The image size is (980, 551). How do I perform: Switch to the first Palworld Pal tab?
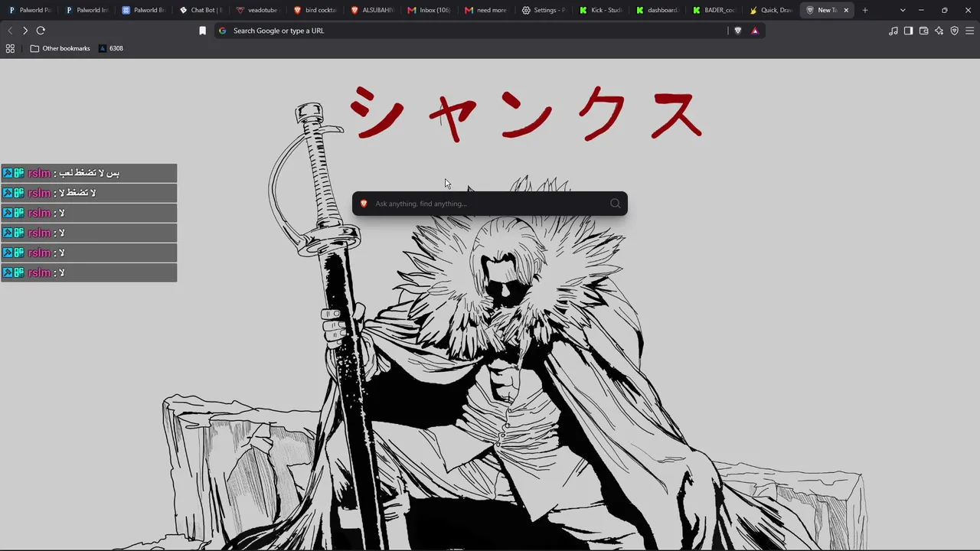point(30,10)
